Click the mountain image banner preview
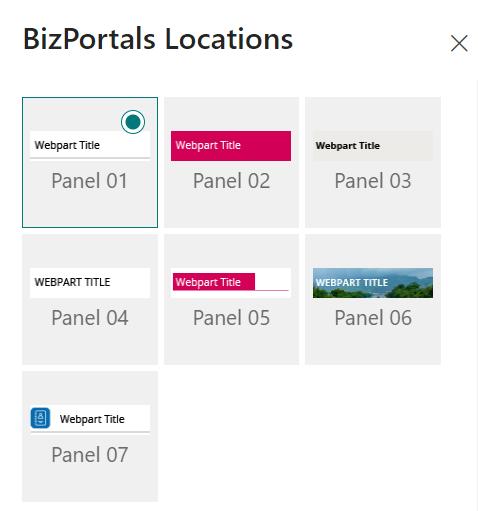Viewport: 478px width, 511px height. (373, 283)
